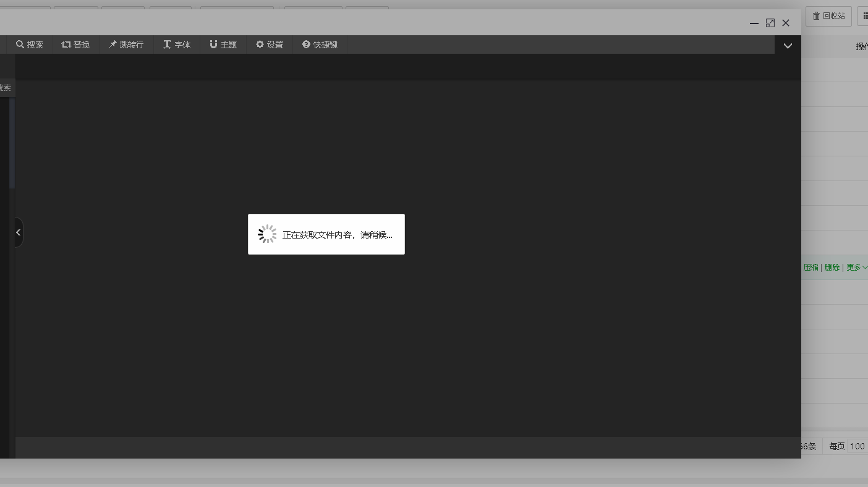Click the 删除 delete link in file row
Screen dimensions: 868x487
832,268
